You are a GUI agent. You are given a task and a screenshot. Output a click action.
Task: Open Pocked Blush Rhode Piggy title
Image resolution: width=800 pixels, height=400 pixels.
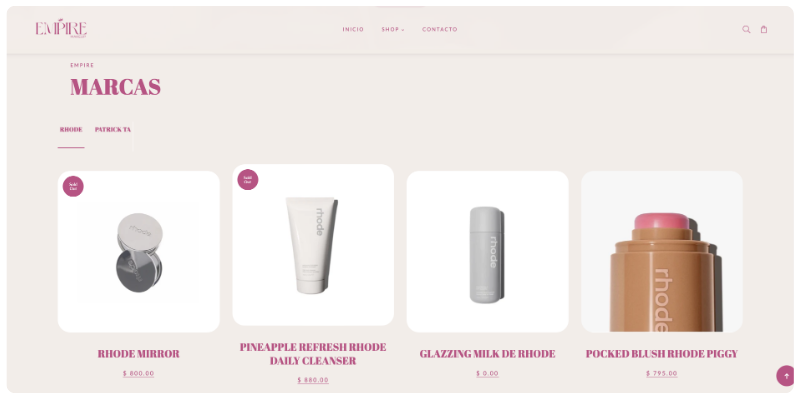coord(662,354)
